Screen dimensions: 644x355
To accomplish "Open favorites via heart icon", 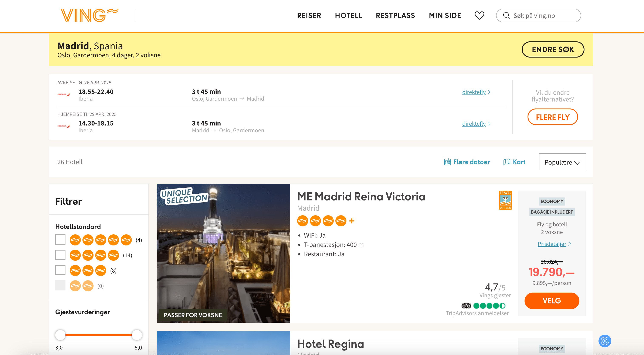I will pyautogui.click(x=479, y=15).
